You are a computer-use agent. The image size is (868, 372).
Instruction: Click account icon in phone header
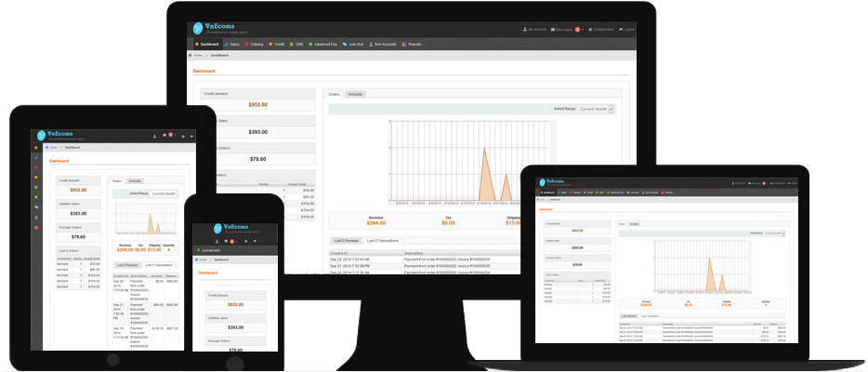(217, 242)
